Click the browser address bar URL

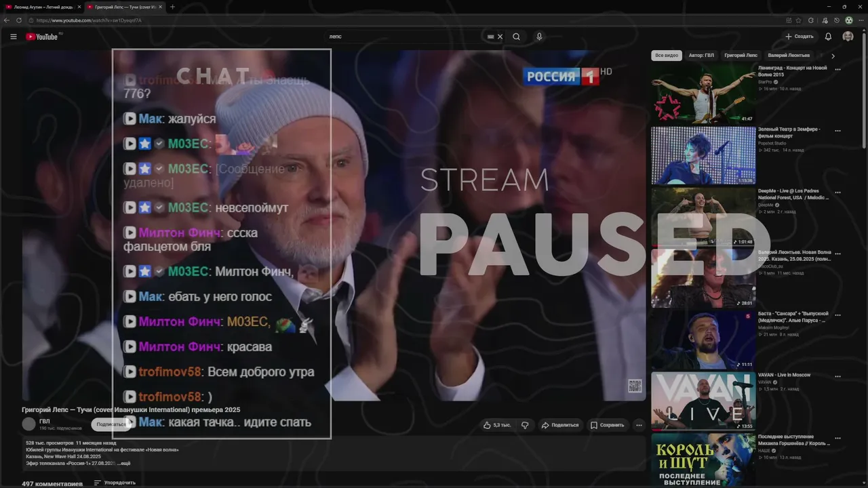point(89,20)
